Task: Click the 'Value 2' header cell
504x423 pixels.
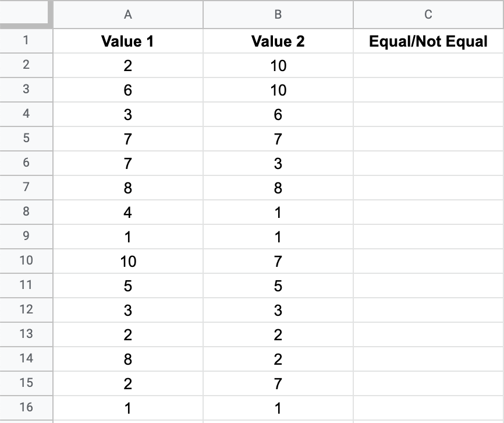Action: click(x=278, y=41)
